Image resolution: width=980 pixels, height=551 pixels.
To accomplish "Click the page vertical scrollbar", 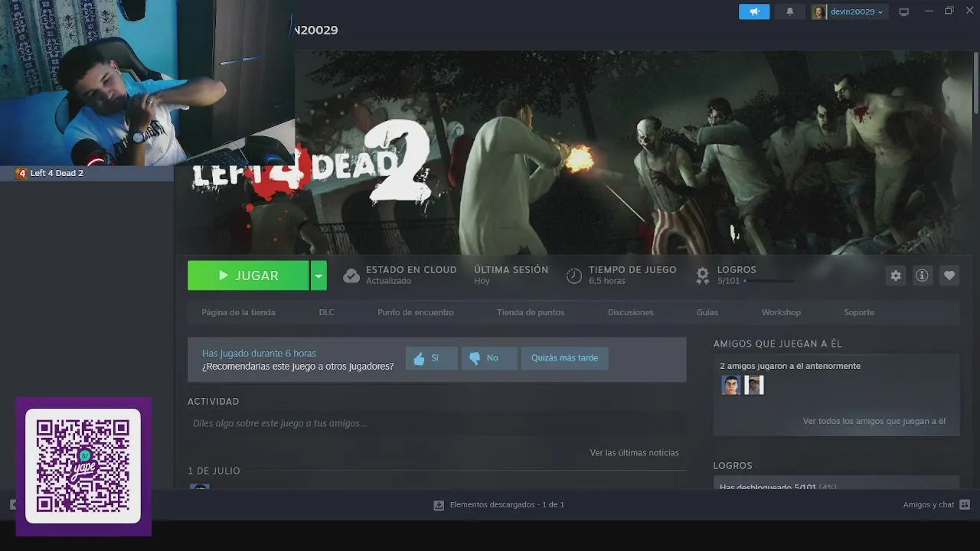I will [975, 84].
